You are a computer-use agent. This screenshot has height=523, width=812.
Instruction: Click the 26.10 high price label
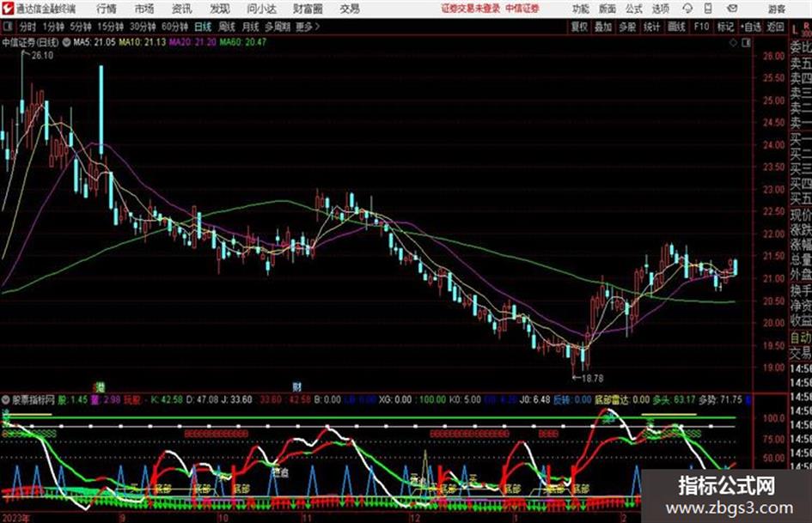point(42,56)
